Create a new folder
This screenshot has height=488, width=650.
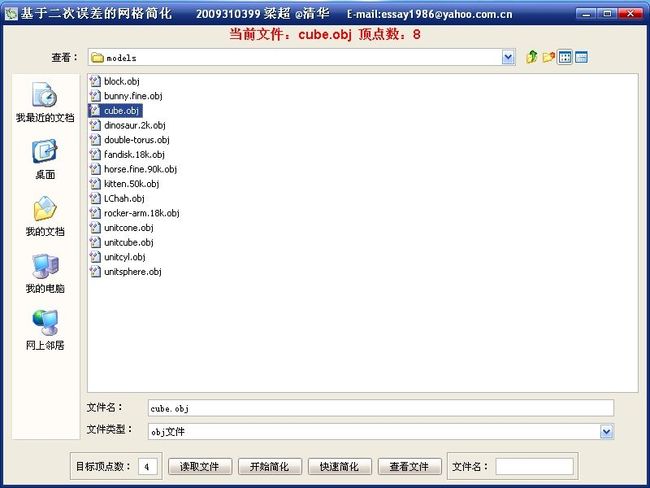[549, 57]
